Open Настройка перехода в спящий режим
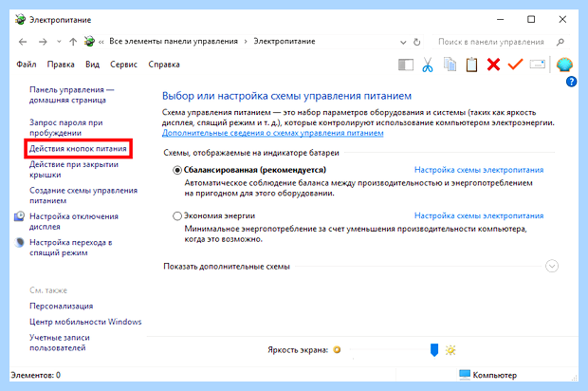The height and width of the screenshot is (391, 588). click(70, 248)
